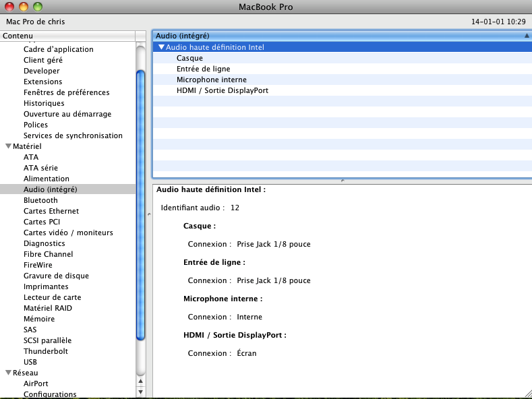Screen dimensions: 532x399
Task: Select Fibre Channel in sidebar
Action: 48,254
